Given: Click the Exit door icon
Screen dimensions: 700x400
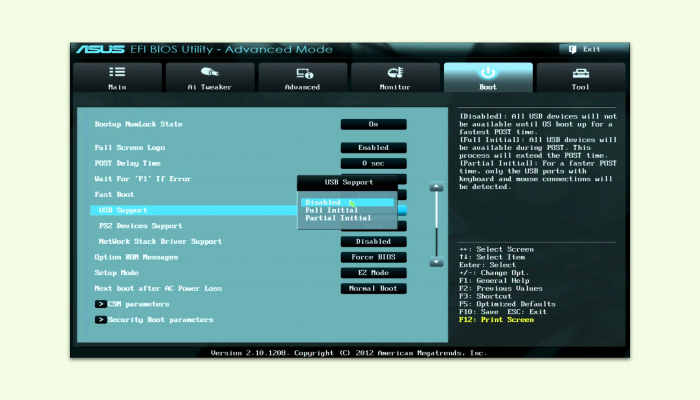Looking at the screenshot, I should pyautogui.click(x=572, y=49).
